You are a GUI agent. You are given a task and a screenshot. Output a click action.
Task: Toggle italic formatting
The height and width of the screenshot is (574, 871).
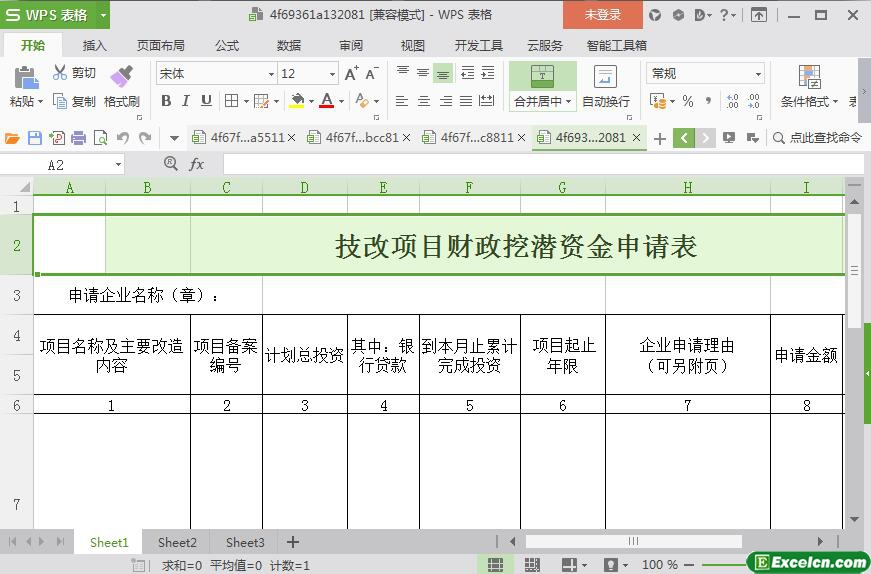[x=186, y=101]
